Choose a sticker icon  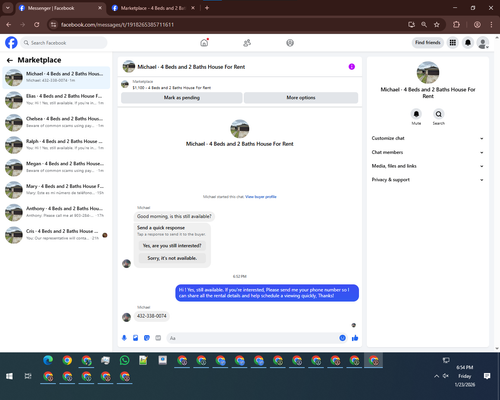147,338
